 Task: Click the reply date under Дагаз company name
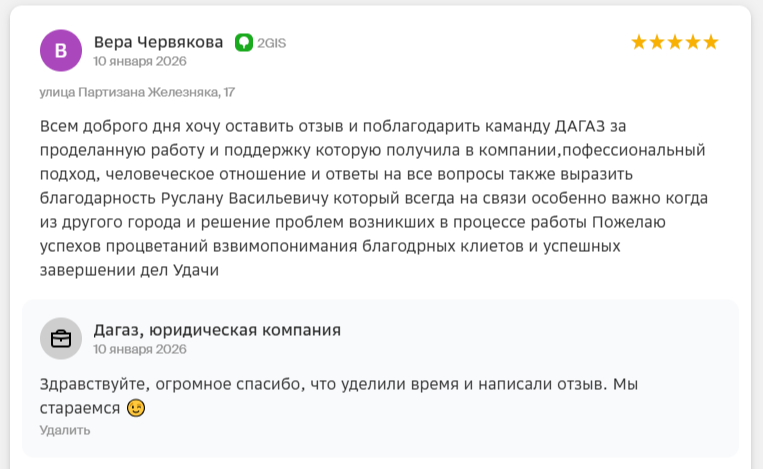[x=140, y=350]
